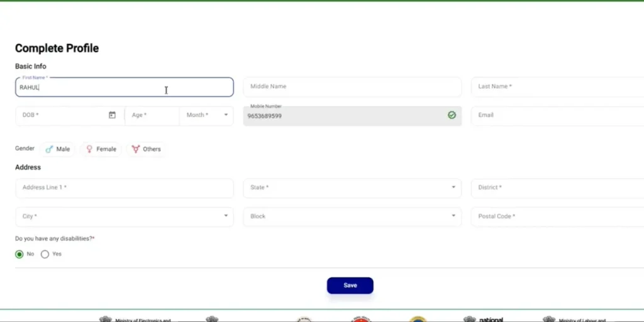Click the Postal Code input field
This screenshot has width=644, height=322.
[557, 216]
